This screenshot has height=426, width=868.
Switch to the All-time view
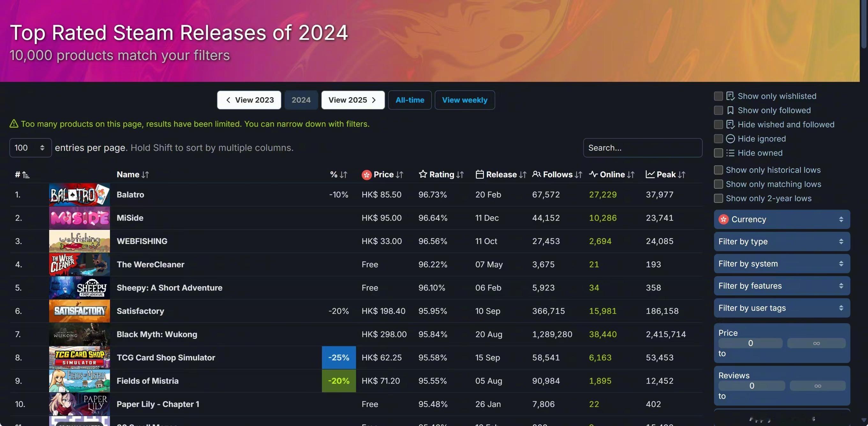coord(410,100)
